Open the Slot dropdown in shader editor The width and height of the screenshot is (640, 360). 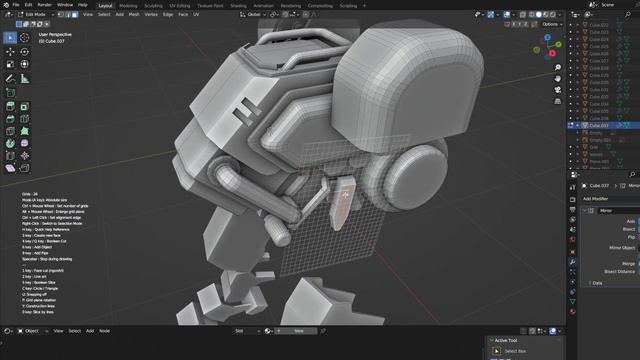(x=247, y=331)
